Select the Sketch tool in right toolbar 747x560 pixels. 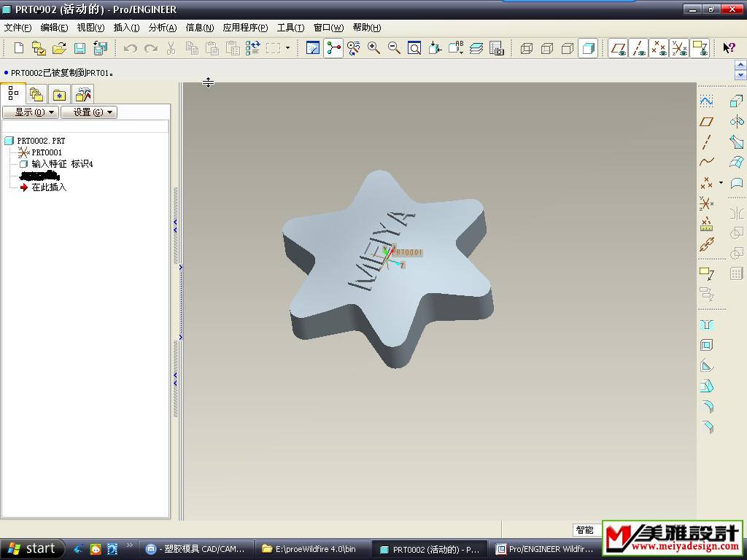(x=706, y=101)
